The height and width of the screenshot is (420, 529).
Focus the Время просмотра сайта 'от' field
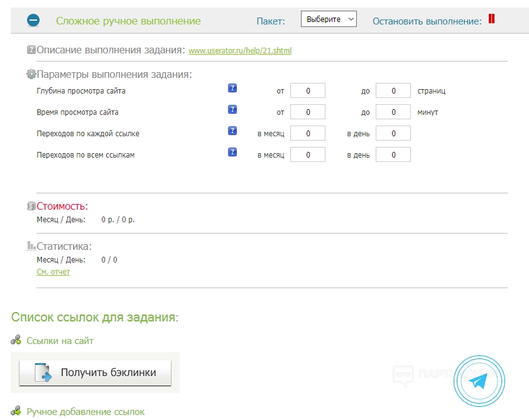(x=308, y=112)
